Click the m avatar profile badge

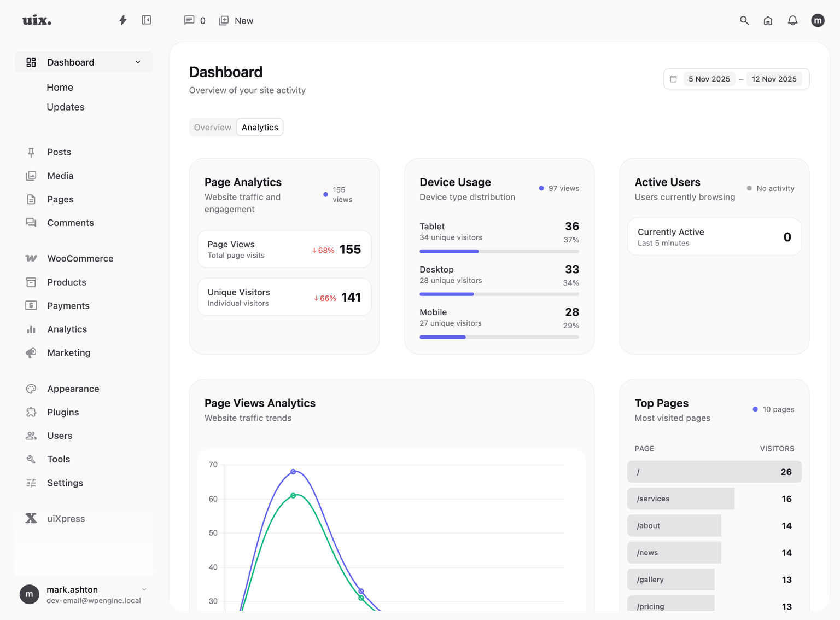pyautogui.click(x=818, y=20)
